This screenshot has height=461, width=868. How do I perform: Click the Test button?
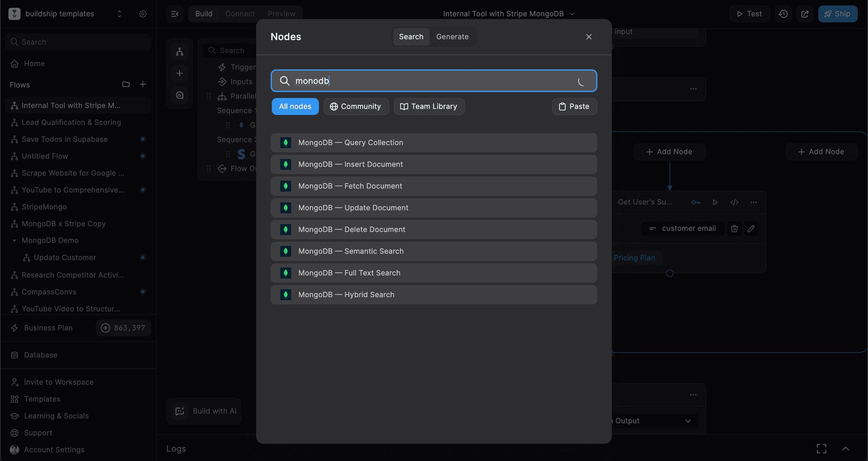(x=749, y=14)
